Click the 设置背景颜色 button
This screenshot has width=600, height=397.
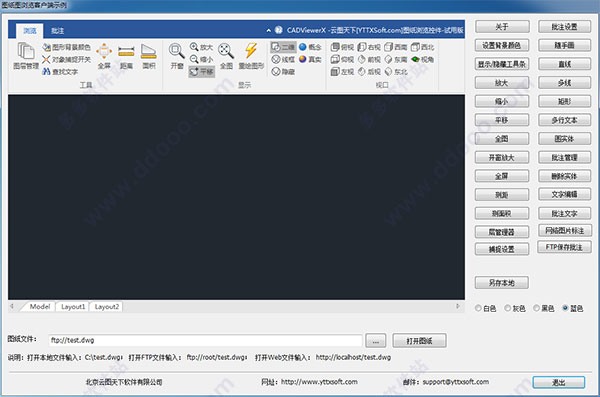point(502,46)
